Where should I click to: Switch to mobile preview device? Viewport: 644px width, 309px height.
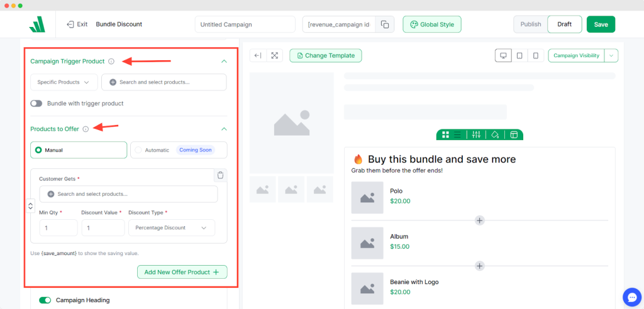[536, 55]
